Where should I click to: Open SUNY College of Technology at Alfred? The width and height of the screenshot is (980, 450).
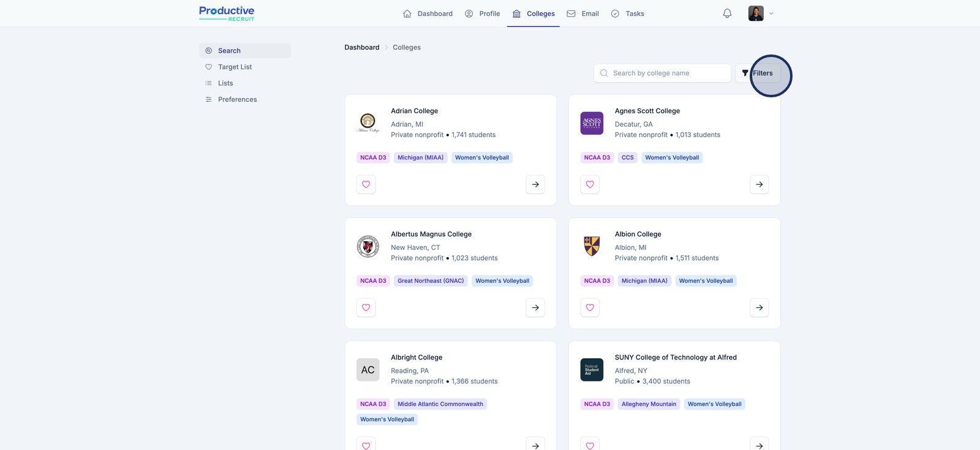pos(676,358)
